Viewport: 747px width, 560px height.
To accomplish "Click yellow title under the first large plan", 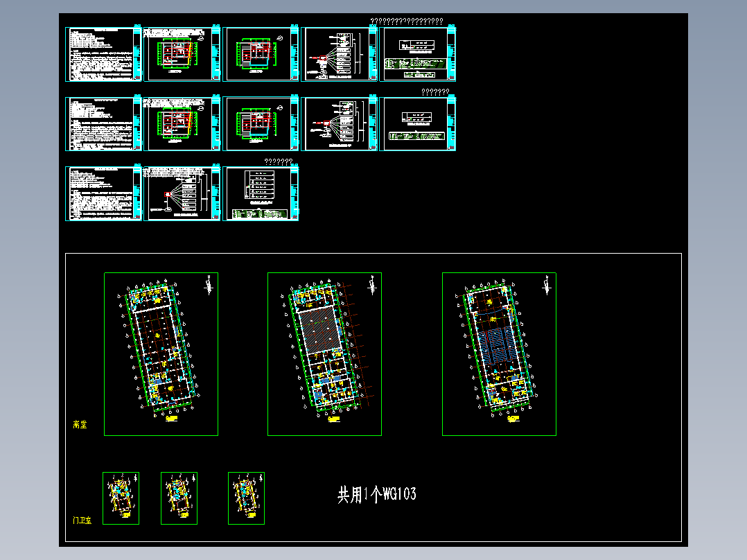I will pyautogui.click(x=172, y=419).
